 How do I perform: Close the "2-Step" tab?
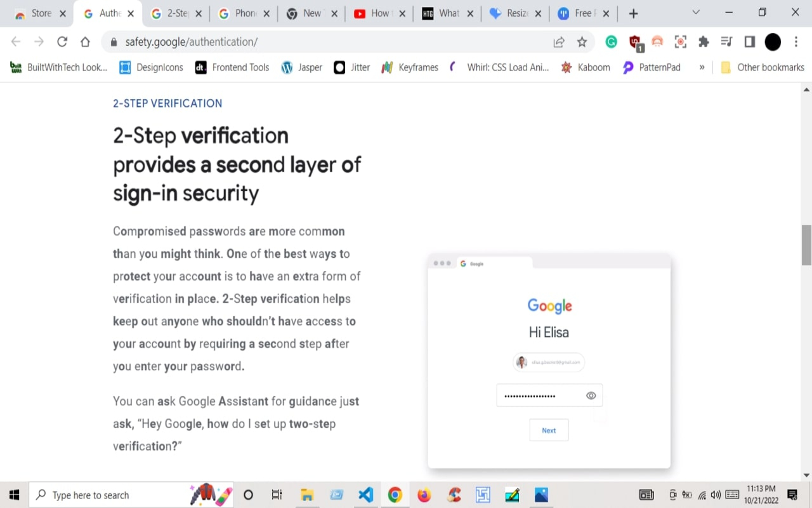[199, 13]
